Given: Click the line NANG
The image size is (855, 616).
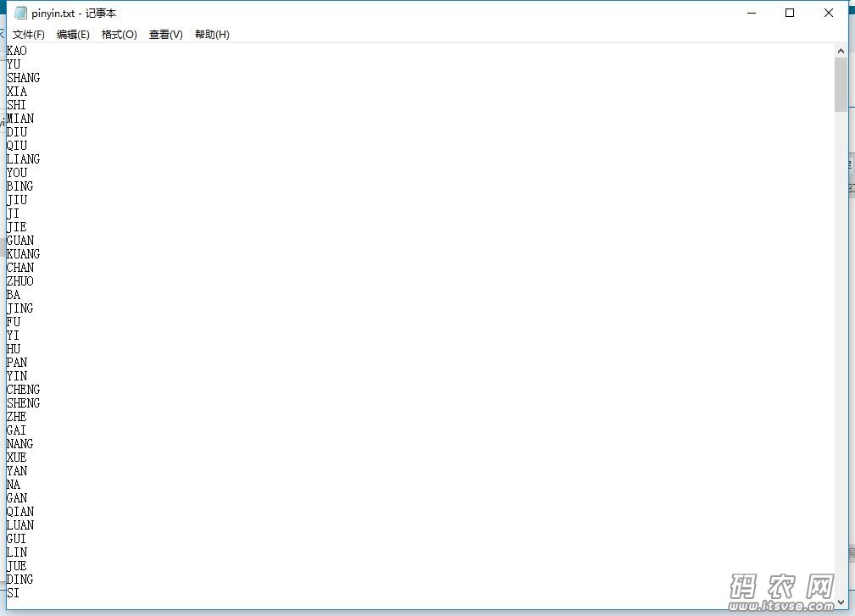Looking at the screenshot, I should [x=19, y=444].
